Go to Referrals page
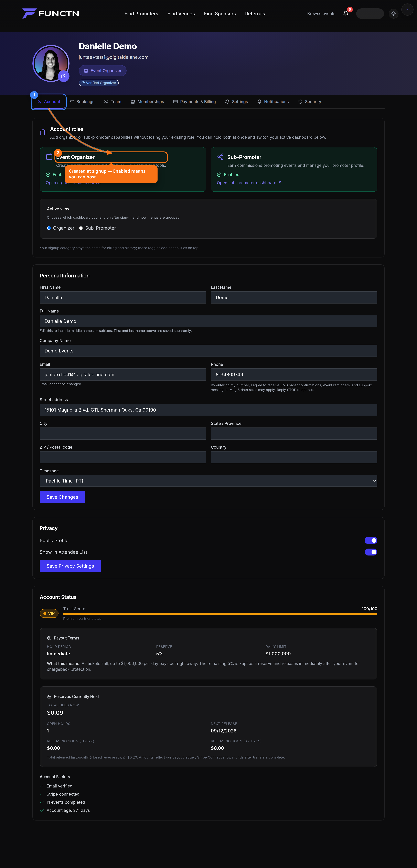417x868 pixels. click(255, 14)
